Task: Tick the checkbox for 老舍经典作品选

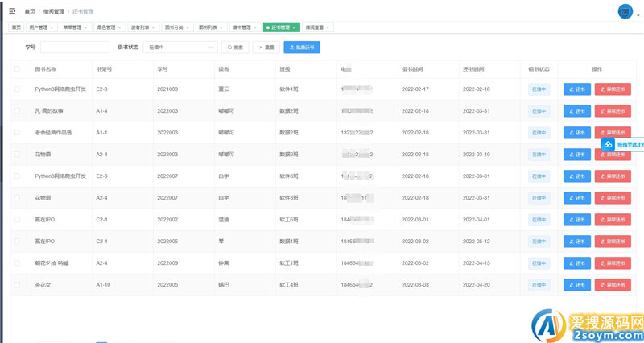Action: pyautogui.click(x=18, y=133)
